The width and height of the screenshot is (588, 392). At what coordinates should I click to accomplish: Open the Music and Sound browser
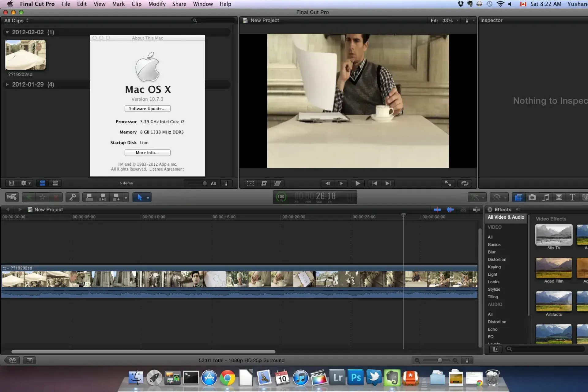(545, 197)
